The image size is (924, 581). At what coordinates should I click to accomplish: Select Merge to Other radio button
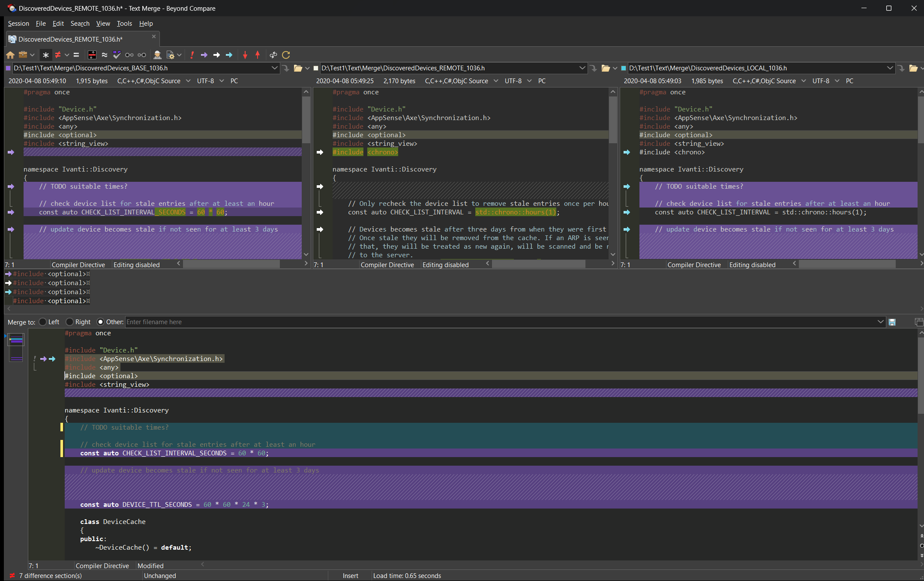coord(100,322)
